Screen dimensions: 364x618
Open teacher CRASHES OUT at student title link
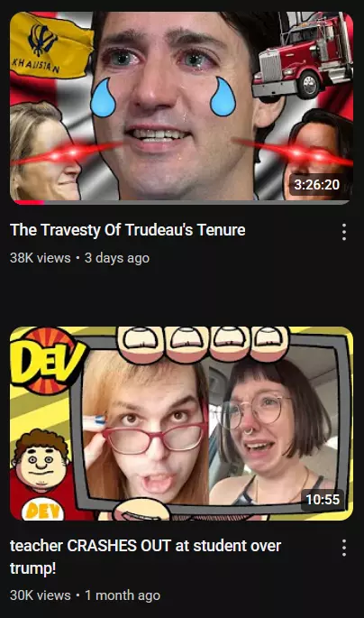[145, 557]
